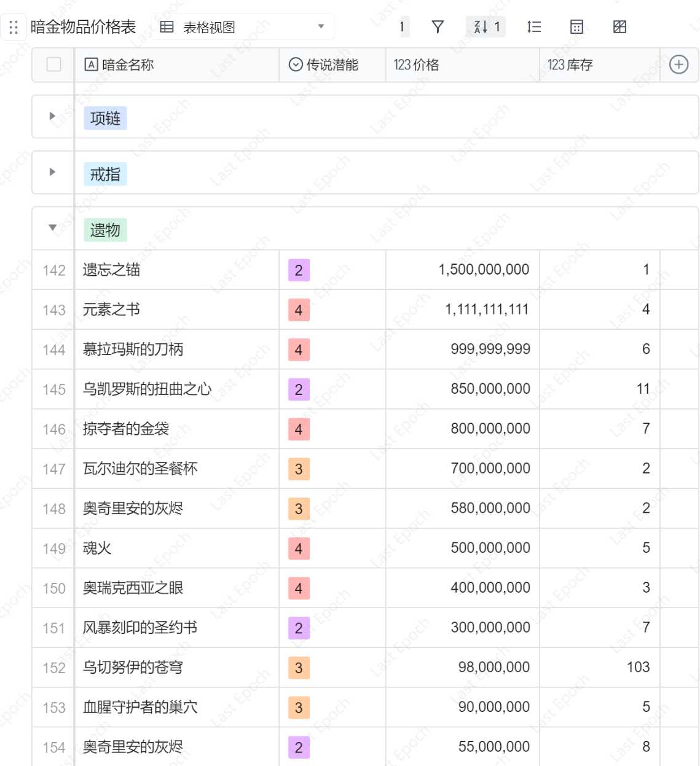700x766 pixels.
Task: Click the 传说潜能 column header
Action: tap(332, 64)
